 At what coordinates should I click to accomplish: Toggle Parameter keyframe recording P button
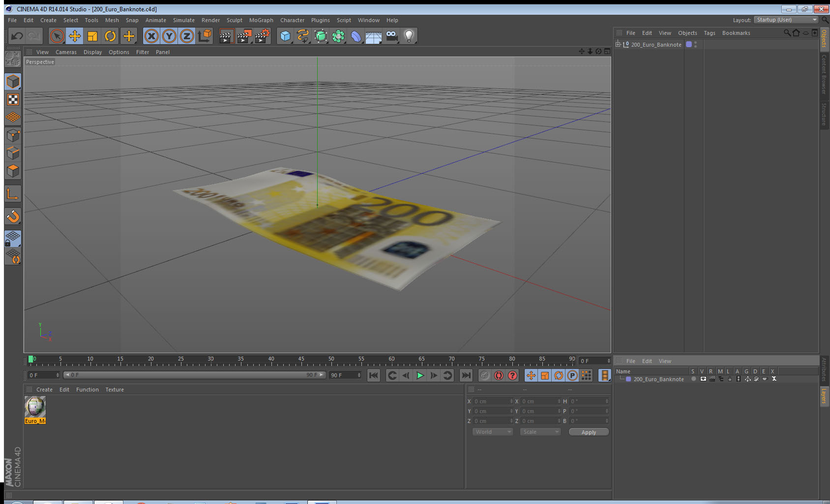tap(572, 375)
